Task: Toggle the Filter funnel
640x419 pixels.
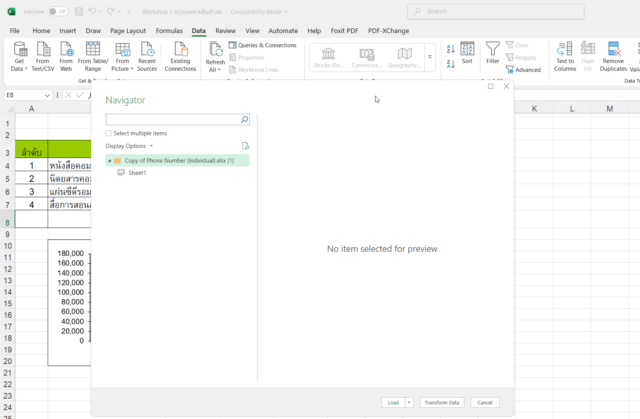Action: [493, 53]
